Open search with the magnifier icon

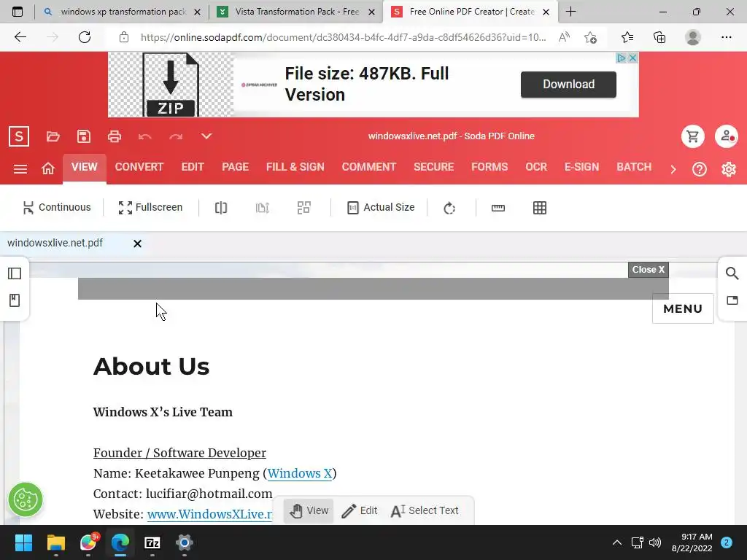click(x=732, y=273)
